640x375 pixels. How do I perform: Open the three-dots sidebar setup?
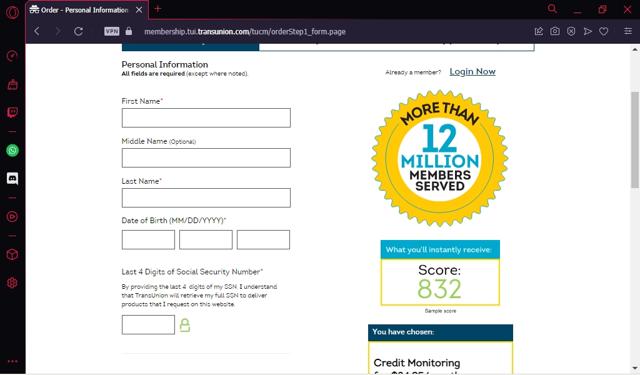12,361
